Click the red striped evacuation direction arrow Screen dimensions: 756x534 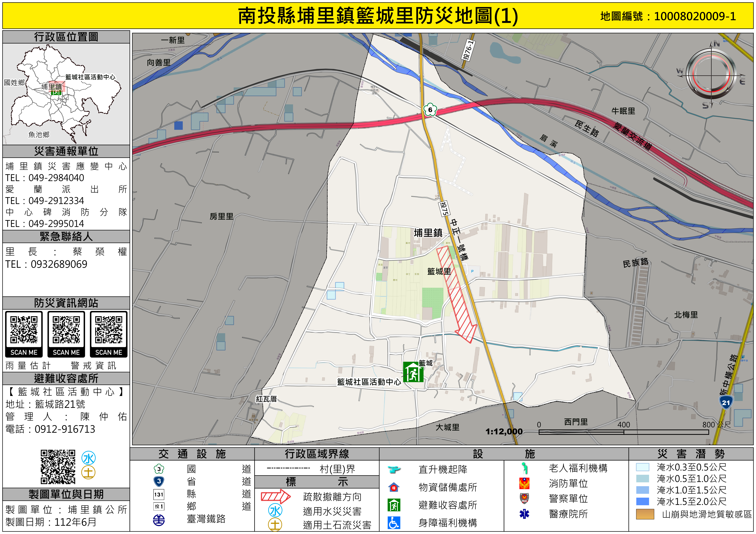pyautogui.click(x=456, y=293)
